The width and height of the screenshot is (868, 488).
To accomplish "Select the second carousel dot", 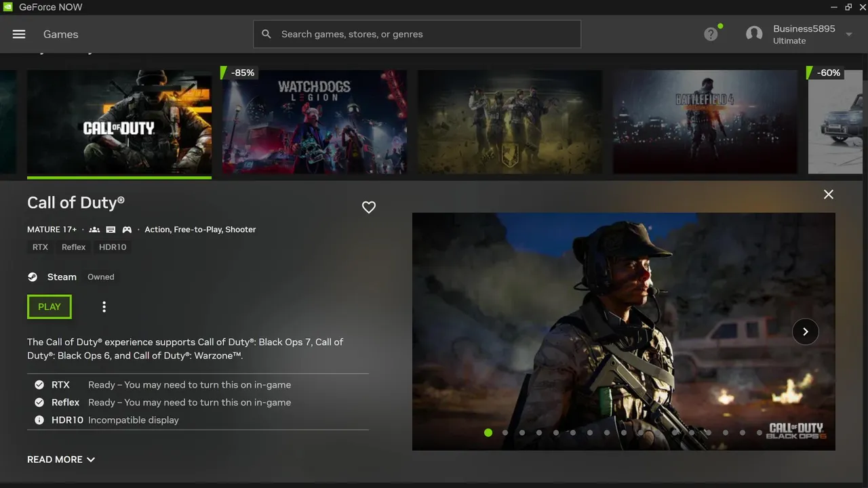I will 505,432.
